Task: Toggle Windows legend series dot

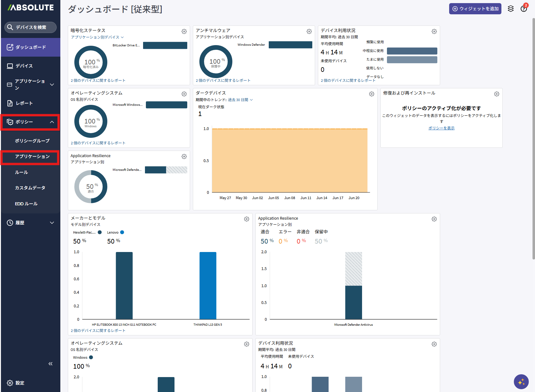Action: click(91, 357)
